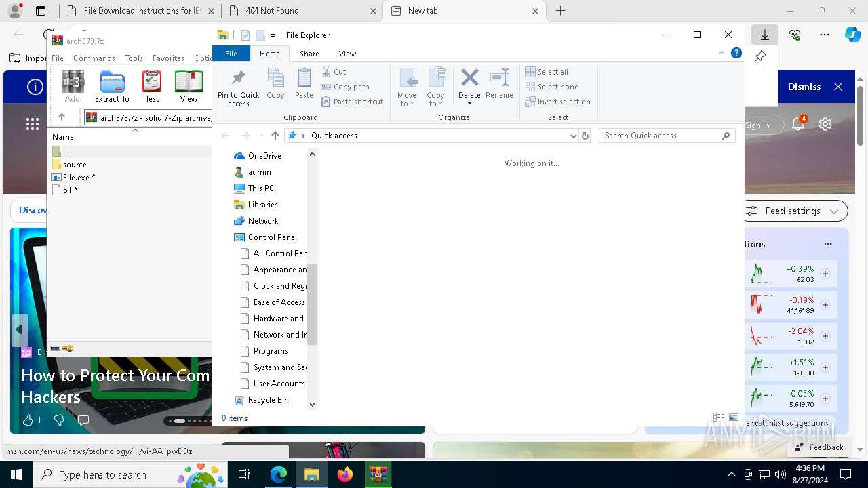Select Programs under Control Panel

271,351
